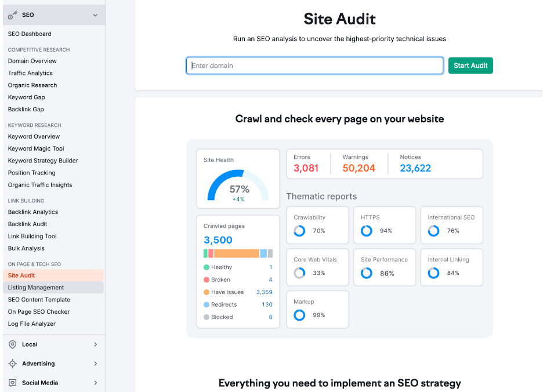The height and width of the screenshot is (392, 547).
Task: Click the Social Media icon
Action: (13, 383)
